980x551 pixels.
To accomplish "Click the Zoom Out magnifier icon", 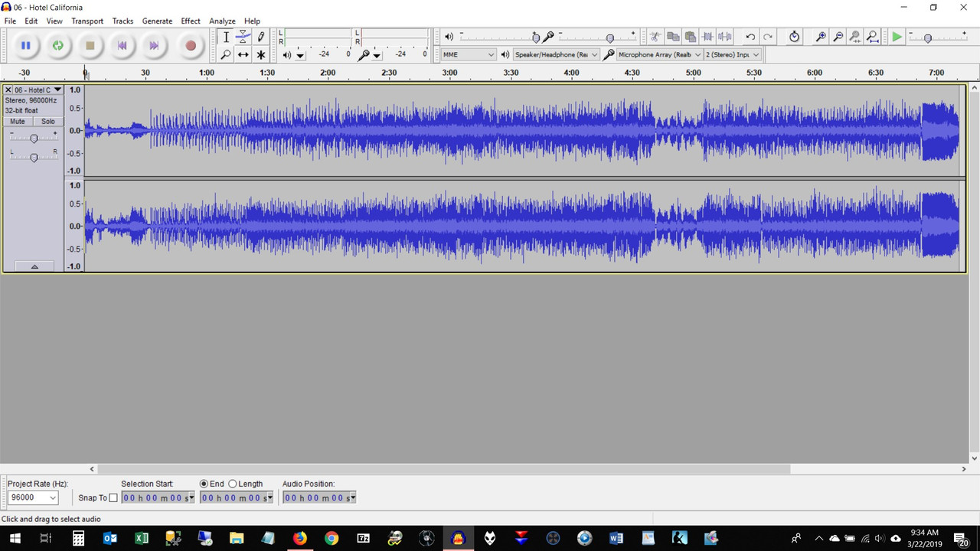I will click(838, 37).
